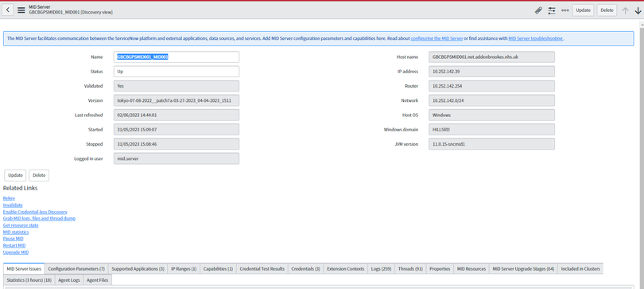Click the Router field 10.252.142.254
This screenshot has height=289, width=644.
click(491, 86)
